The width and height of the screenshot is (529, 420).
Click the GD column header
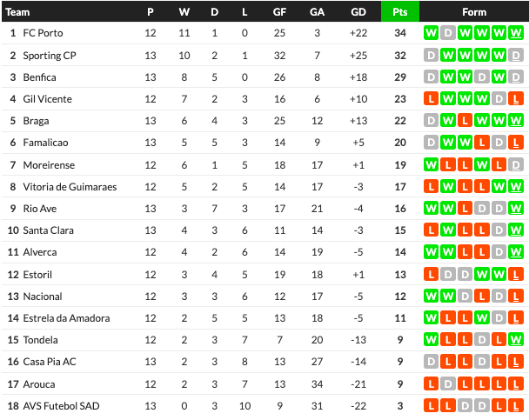(358, 12)
